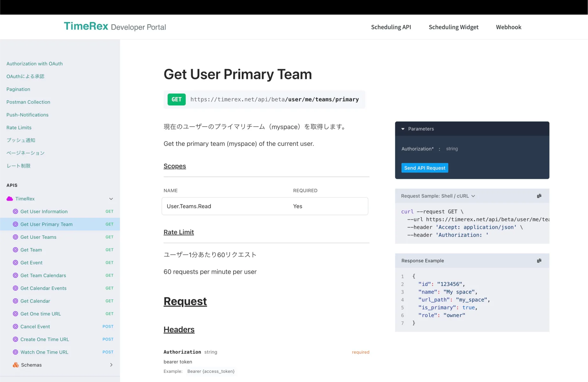
Task: Expand the Schemas section arrow
Action: click(x=111, y=365)
